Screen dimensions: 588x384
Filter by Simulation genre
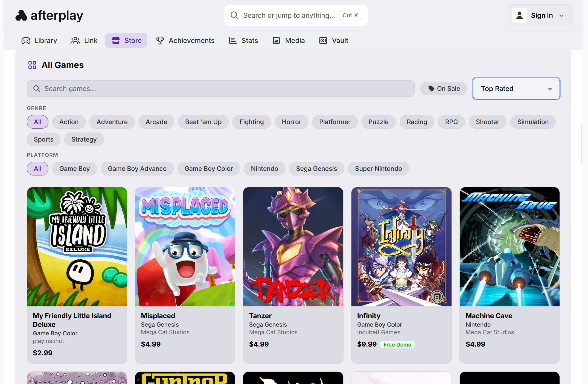(533, 122)
